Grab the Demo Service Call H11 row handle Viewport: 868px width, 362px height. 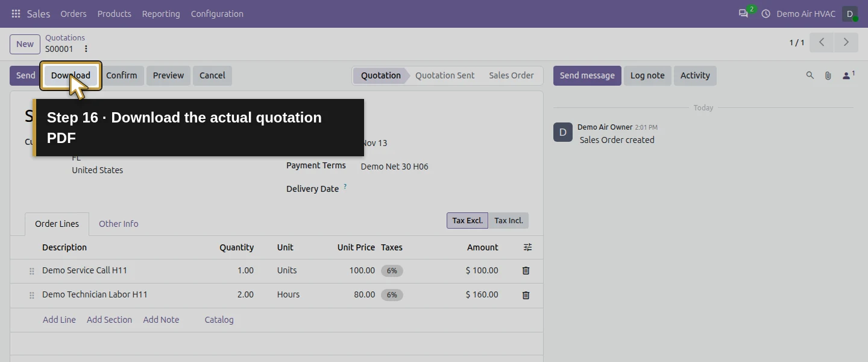tap(32, 271)
